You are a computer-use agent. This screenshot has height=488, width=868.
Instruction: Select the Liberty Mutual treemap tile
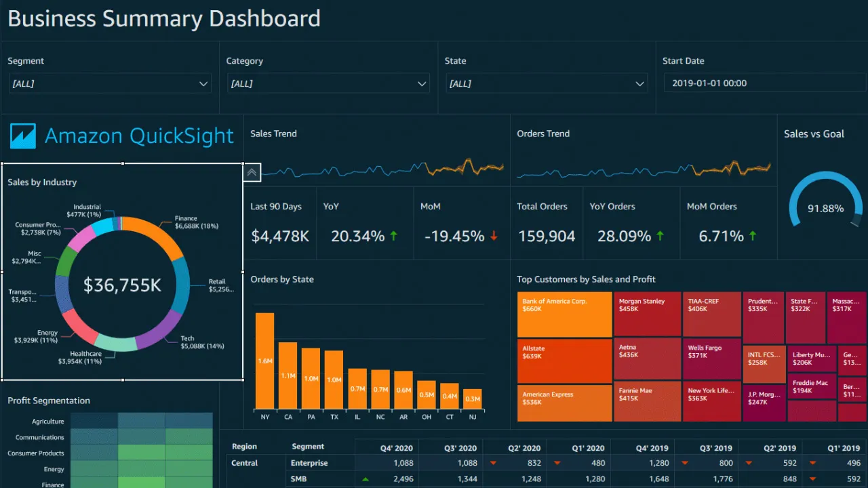812,359
